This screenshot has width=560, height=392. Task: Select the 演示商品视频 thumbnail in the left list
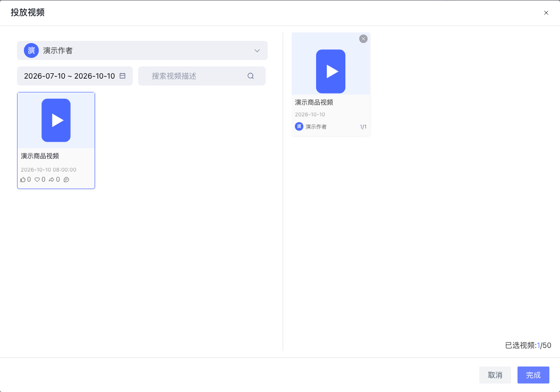(56, 121)
